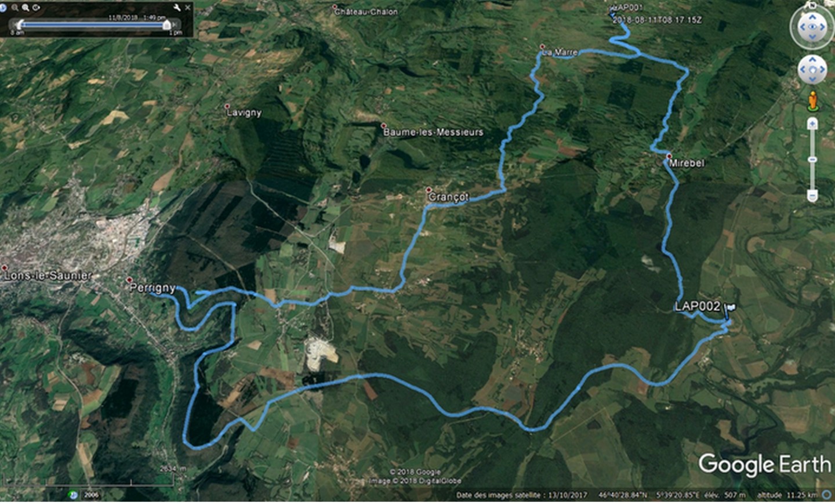The height and width of the screenshot is (504, 835).
Task: Click the zoom-in plus button
Action: tap(812, 124)
